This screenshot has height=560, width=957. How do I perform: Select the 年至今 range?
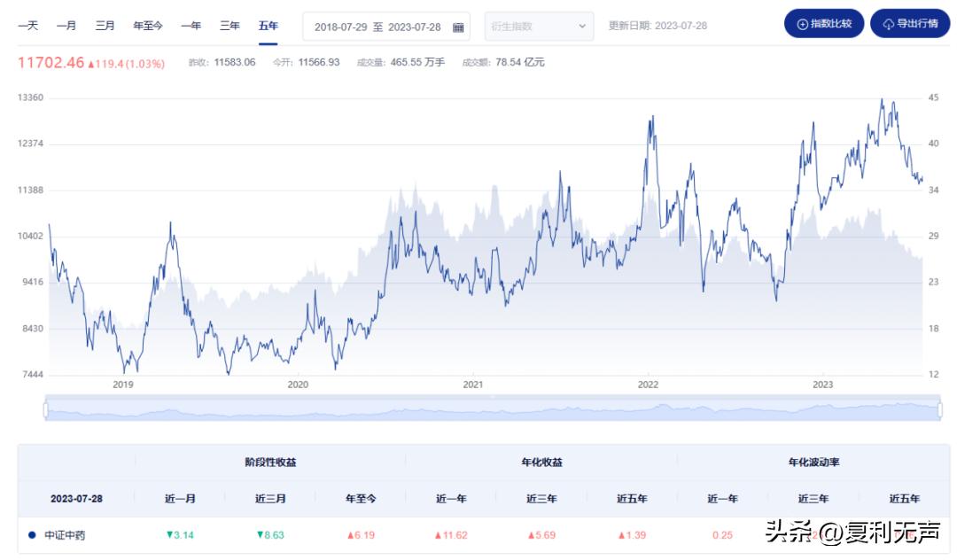point(147,27)
